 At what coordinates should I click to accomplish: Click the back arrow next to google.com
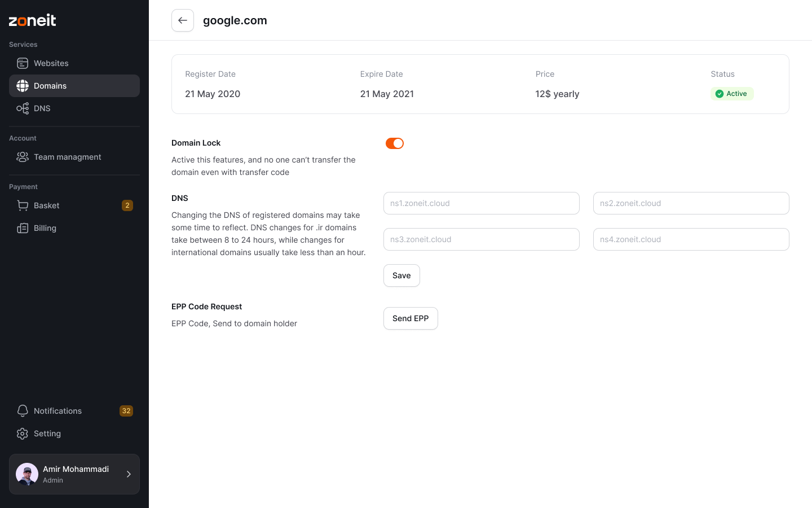click(x=183, y=20)
